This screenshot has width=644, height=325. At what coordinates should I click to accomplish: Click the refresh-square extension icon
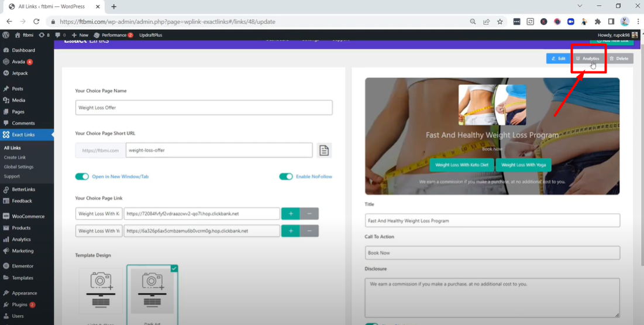530,22
